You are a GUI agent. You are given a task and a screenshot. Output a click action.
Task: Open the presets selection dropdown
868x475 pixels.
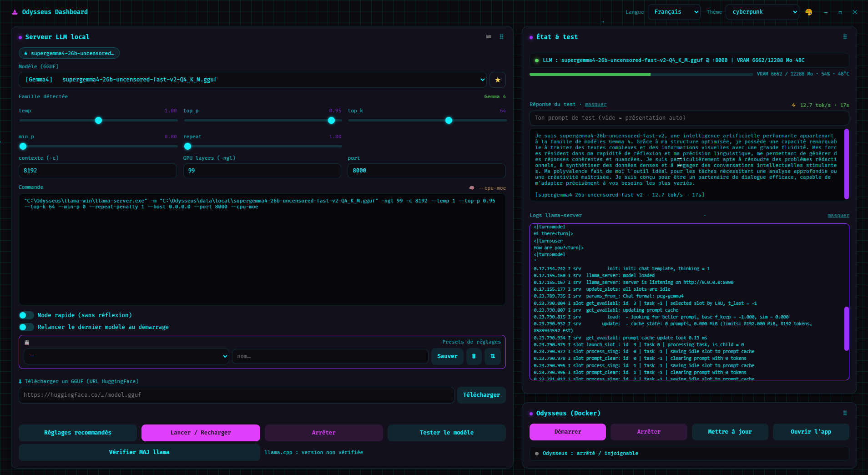pos(126,356)
